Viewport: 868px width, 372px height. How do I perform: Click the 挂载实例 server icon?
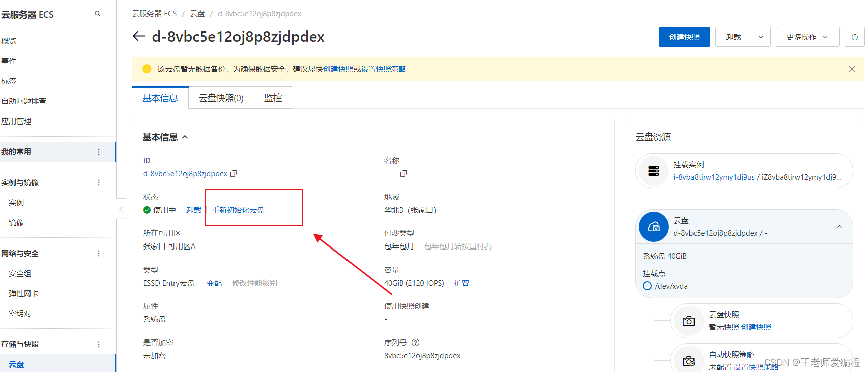coord(653,171)
